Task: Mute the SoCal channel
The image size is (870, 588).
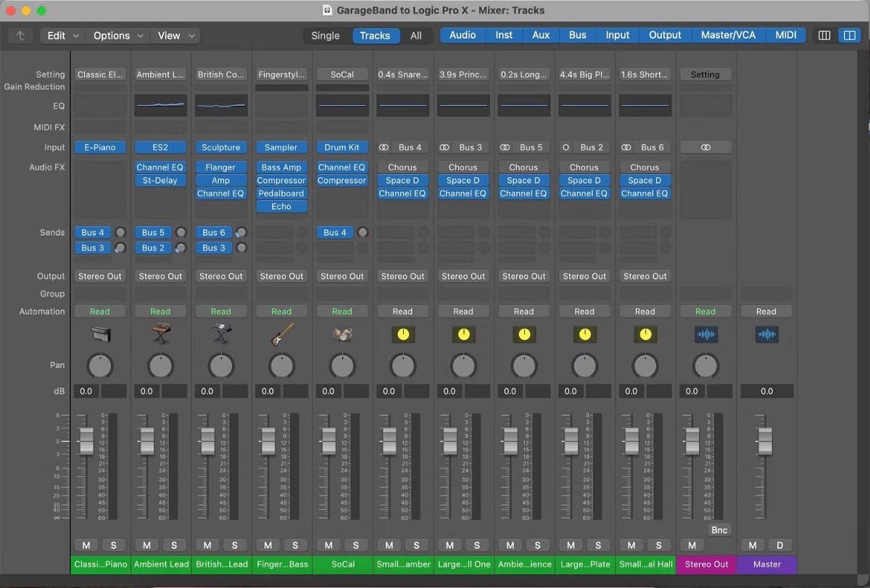Action: point(328,544)
